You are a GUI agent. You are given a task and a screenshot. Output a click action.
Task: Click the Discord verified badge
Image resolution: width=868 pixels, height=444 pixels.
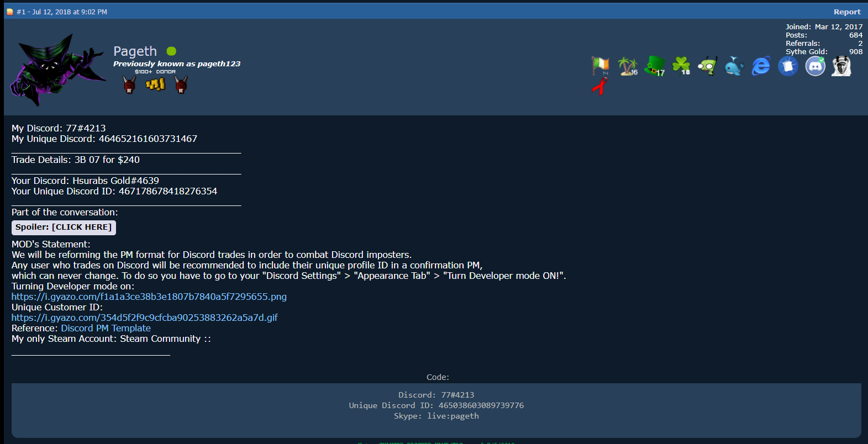click(x=815, y=66)
